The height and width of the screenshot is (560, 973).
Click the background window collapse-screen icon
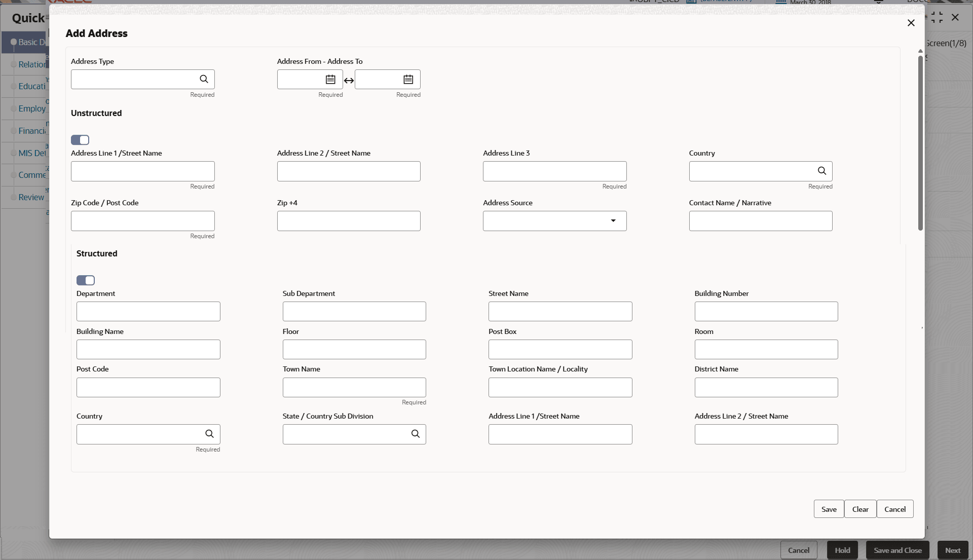coord(937,18)
